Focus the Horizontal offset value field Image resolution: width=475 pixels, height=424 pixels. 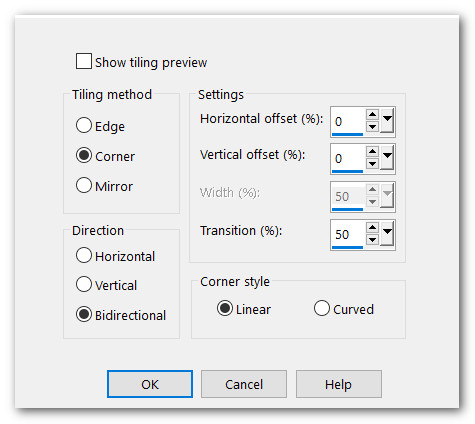[347, 121]
